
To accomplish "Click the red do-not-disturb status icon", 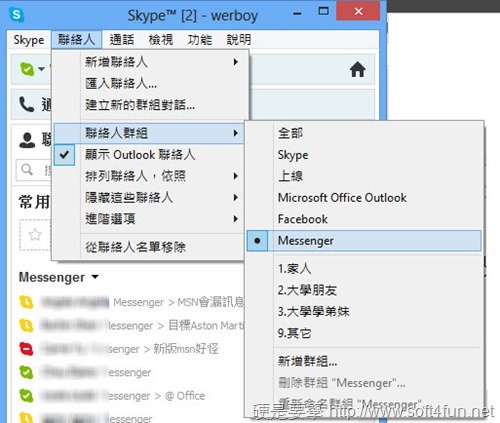I will [x=26, y=349].
